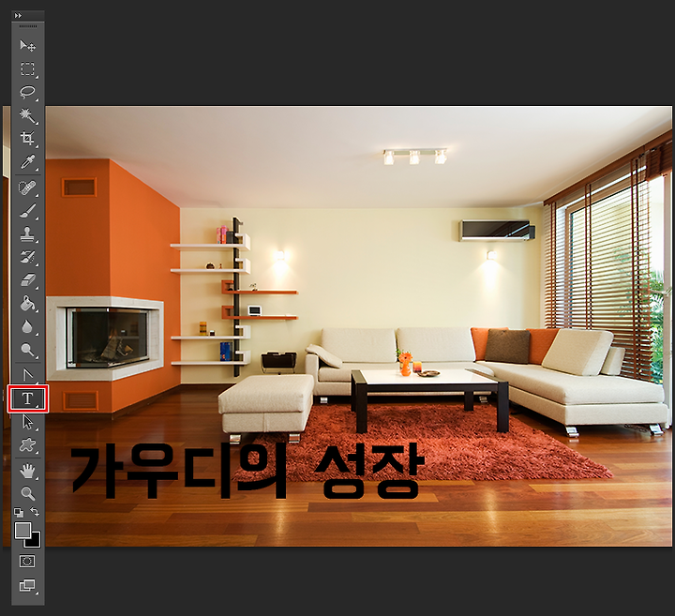Select the Path Selection tool
The width and height of the screenshot is (675, 616).
tap(27, 422)
